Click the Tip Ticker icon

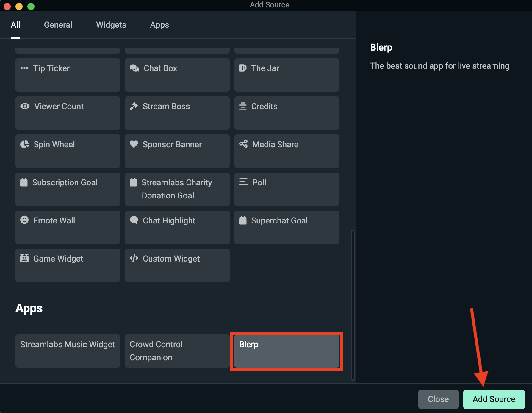point(25,68)
